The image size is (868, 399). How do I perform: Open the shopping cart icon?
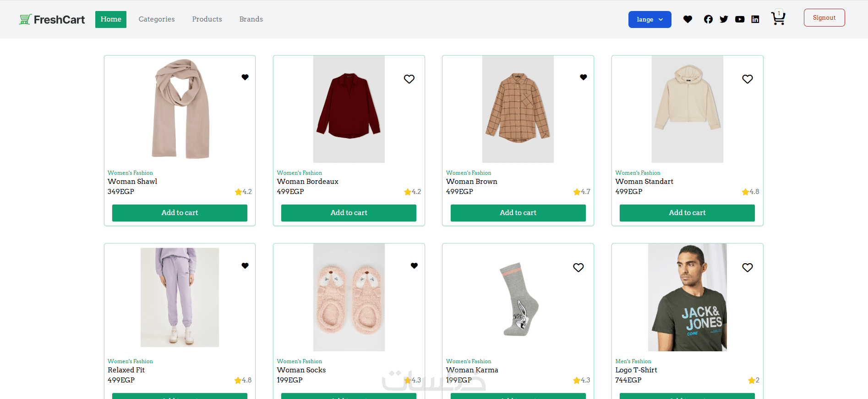(778, 19)
